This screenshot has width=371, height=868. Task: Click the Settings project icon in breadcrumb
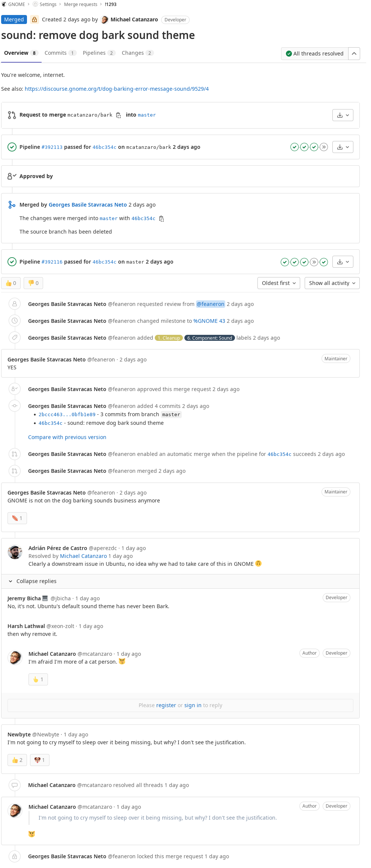click(36, 4)
